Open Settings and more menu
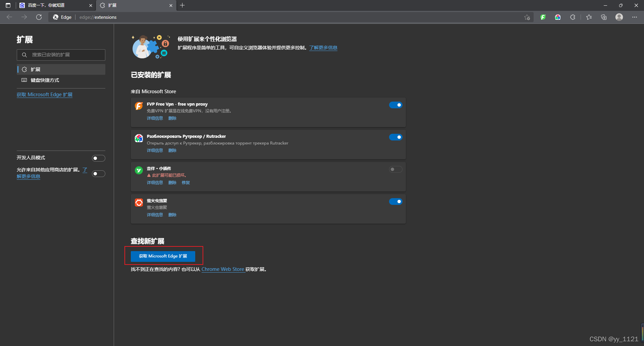 tap(635, 17)
